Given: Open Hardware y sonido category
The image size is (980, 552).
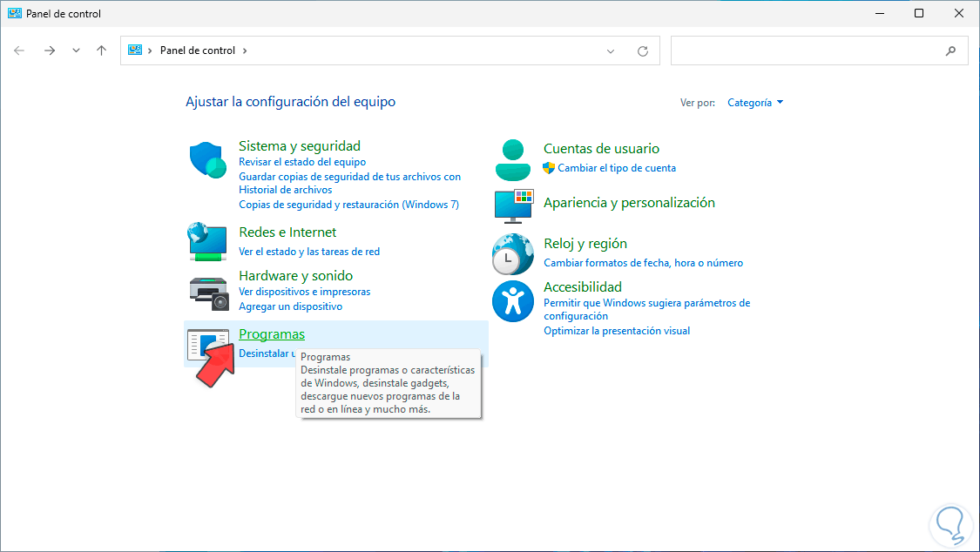Looking at the screenshot, I should point(295,276).
